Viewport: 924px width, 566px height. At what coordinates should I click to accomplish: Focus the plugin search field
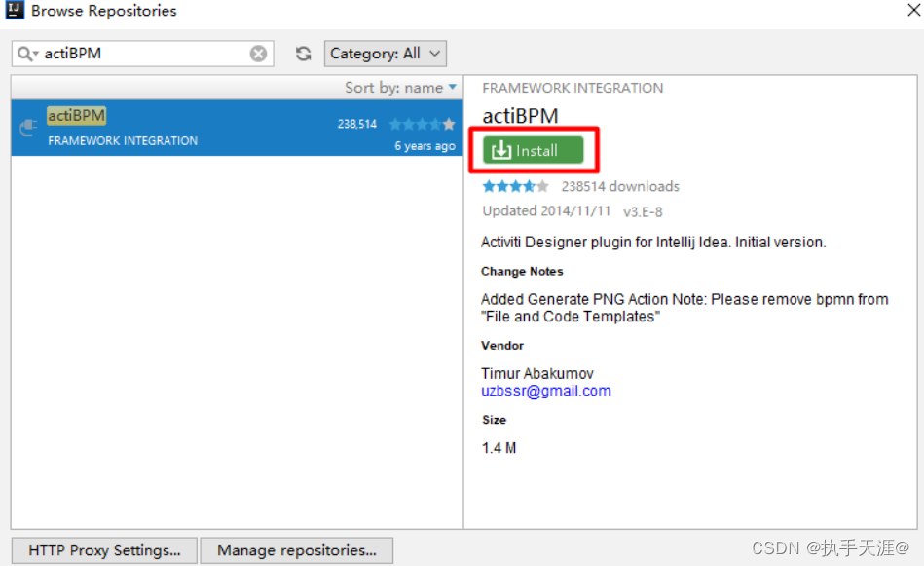pyautogui.click(x=144, y=54)
